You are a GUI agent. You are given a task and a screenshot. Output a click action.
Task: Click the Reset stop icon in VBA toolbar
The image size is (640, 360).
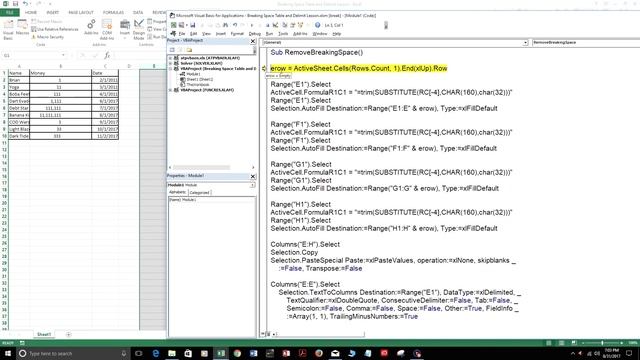pos(267,25)
